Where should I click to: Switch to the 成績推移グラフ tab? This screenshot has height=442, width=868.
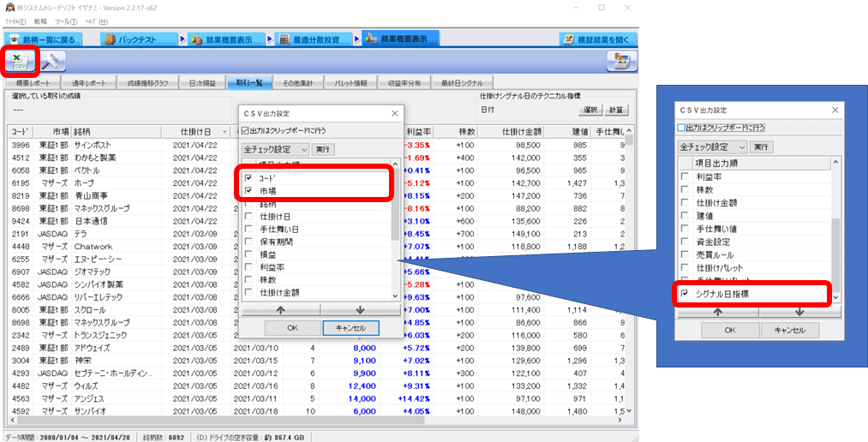147,83
